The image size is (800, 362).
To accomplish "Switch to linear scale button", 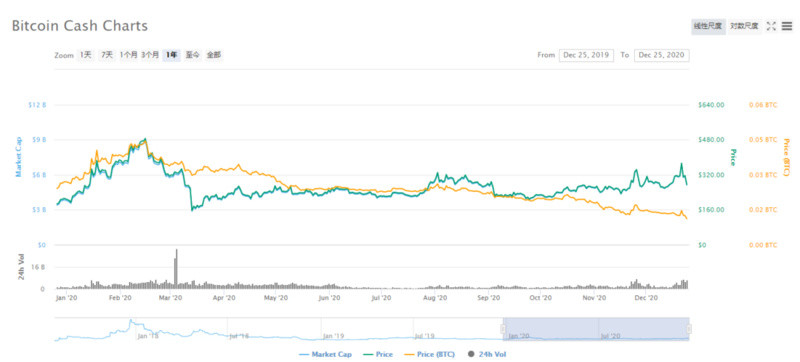I will pos(707,26).
